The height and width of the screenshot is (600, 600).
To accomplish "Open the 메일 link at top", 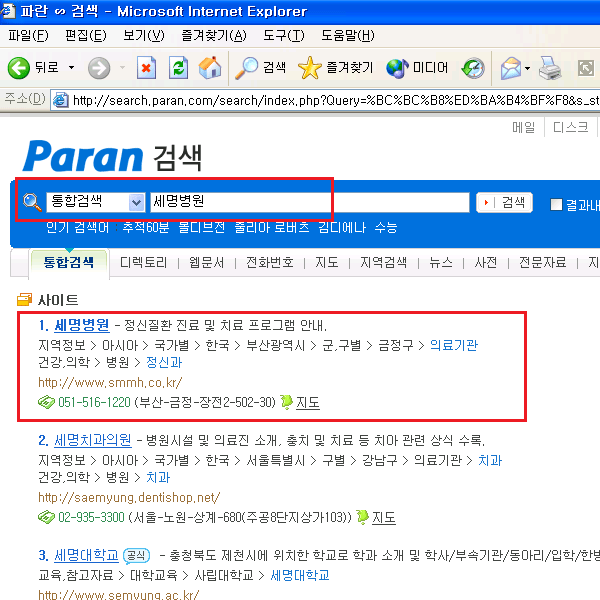I will [x=523, y=127].
